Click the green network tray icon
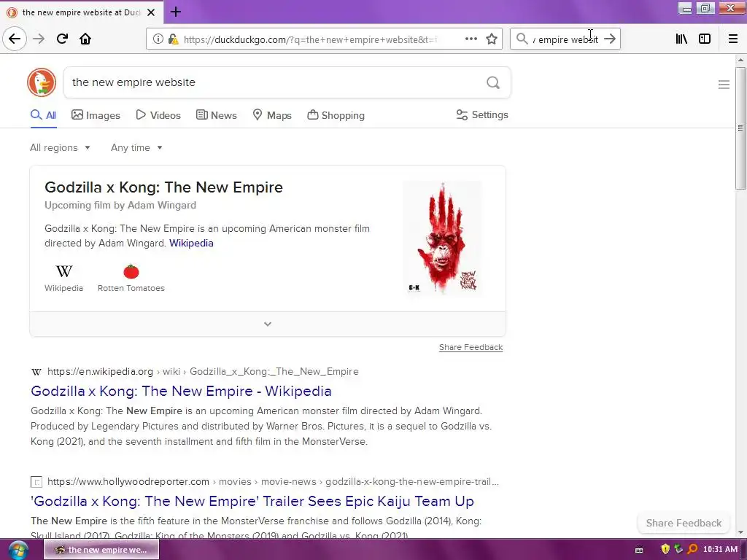Viewport: 747px width, 560px height. tap(678, 549)
